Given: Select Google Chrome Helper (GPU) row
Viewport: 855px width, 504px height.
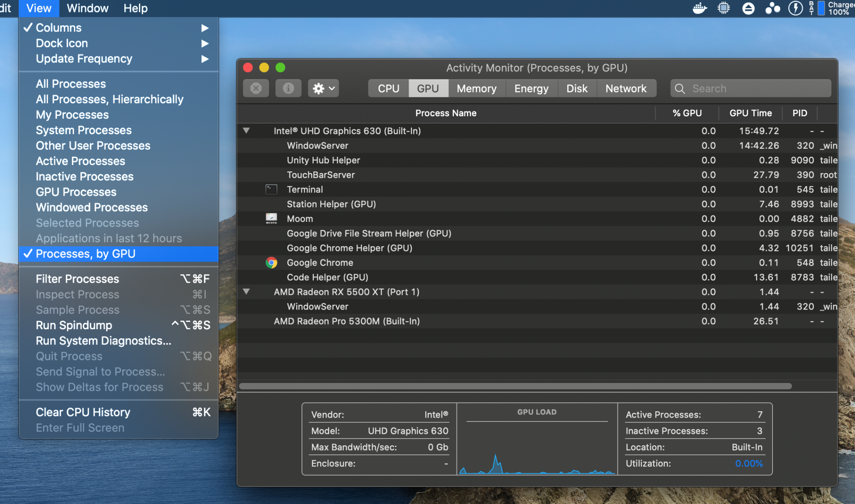Looking at the screenshot, I should 537,248.
